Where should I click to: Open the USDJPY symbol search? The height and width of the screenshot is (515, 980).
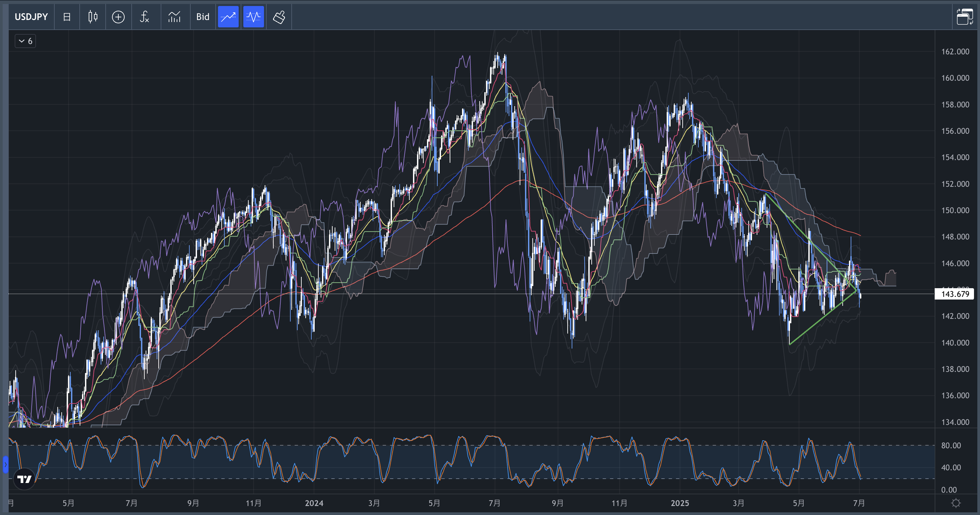point(31,17)
